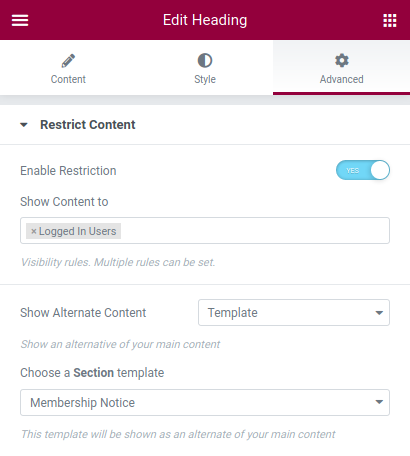Click the Template dropdown arrow
Viewport: 410px width, 456px height.
tap(379, 313)
